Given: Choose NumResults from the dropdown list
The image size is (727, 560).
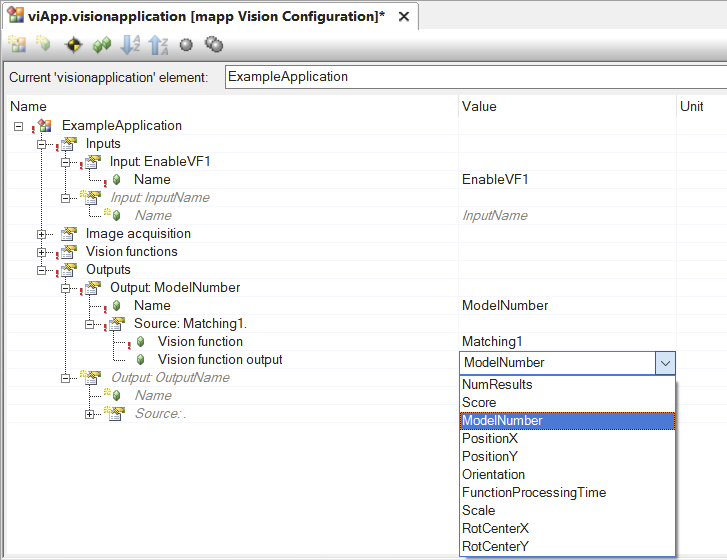Looking at the screenshot, I should (567, 385).
